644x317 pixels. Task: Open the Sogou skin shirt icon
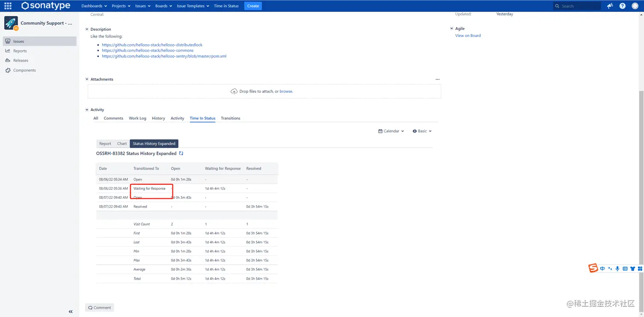pos(632,269)
